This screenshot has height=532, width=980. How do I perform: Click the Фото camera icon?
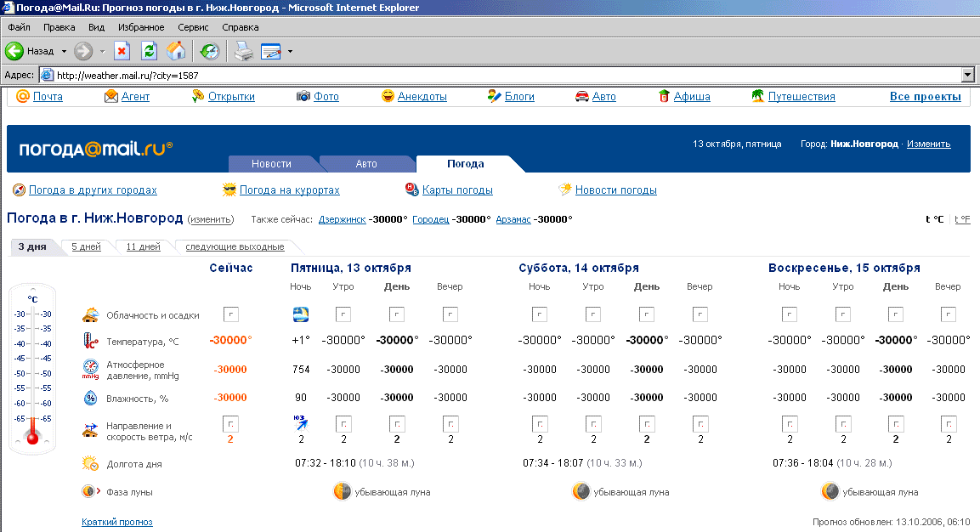(303, 96)
